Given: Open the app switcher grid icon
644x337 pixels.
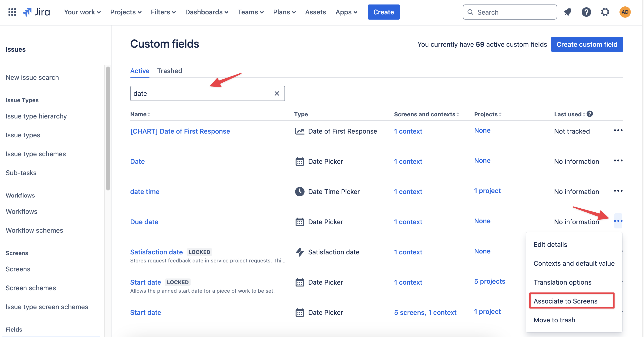Looking at the screenshot, I should [x=12, y=12].
